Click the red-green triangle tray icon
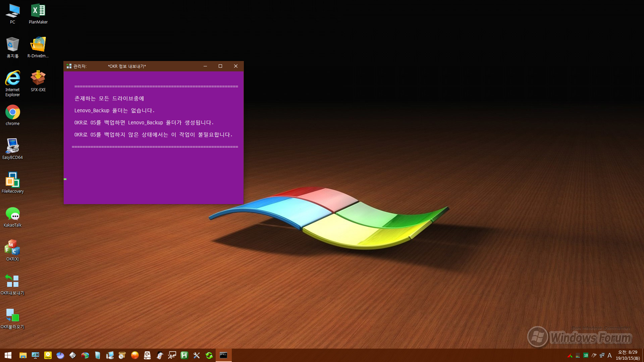The height and width of the screenshot is (362, 644). (x=570, y=355)
